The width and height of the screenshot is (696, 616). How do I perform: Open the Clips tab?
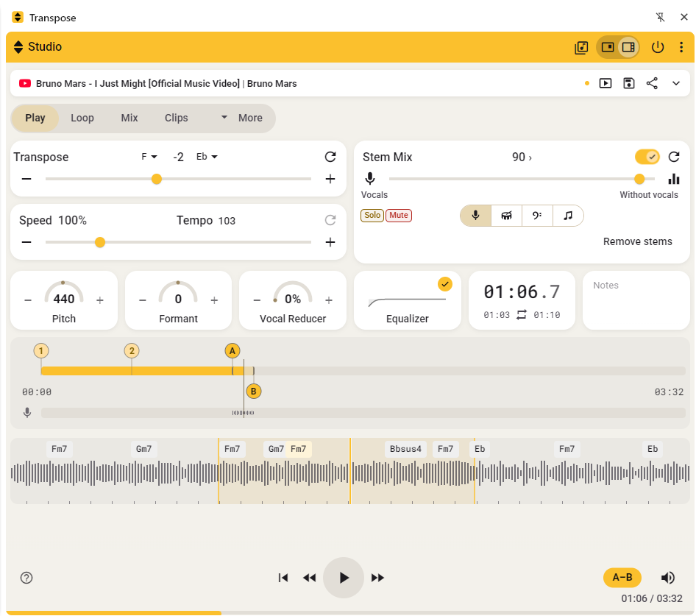[x=177, y=118]
